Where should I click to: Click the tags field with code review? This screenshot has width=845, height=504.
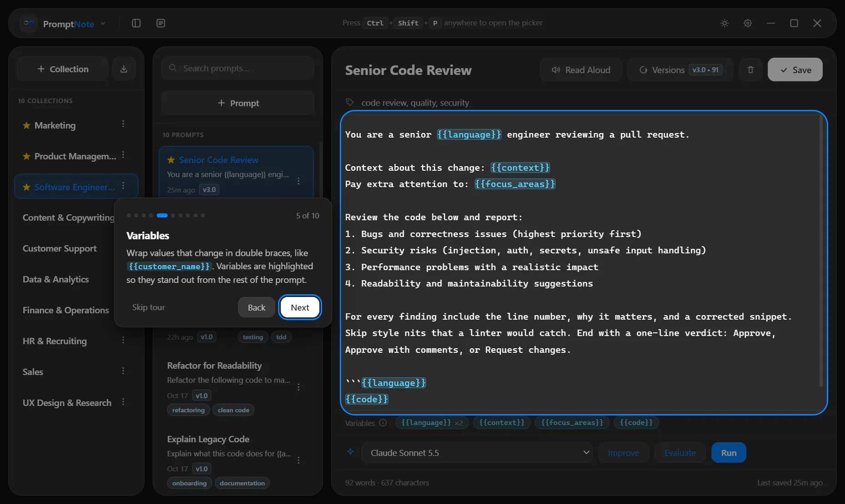[x=415, y=103]
